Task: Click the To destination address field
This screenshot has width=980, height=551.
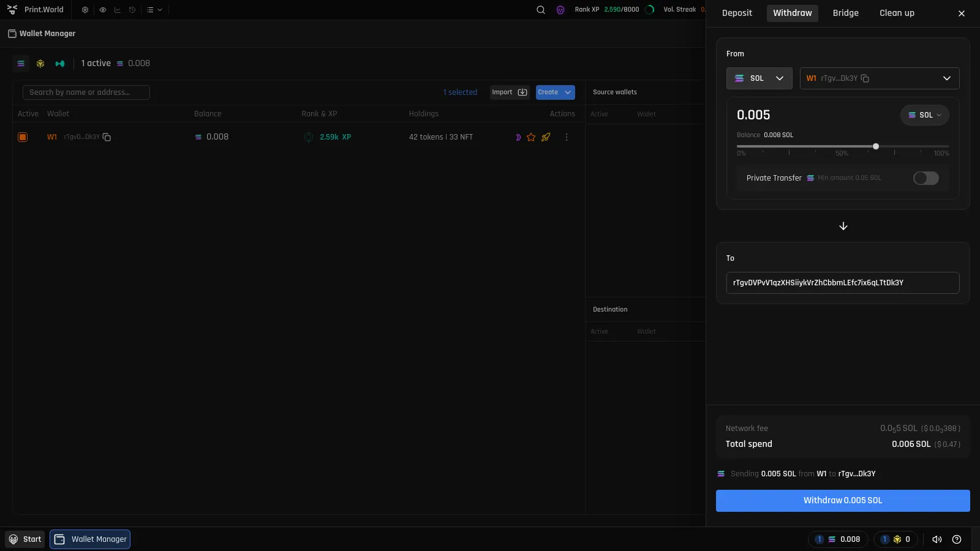Action: tap(843, 283)
